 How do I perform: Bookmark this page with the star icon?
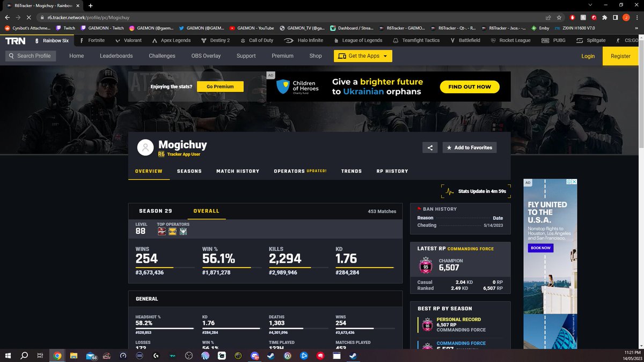[x=559, y=17]
